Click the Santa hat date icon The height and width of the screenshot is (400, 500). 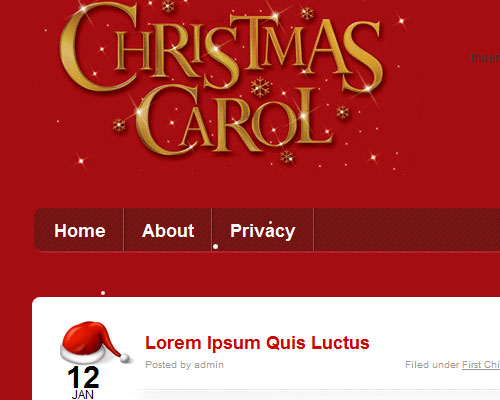click(x=96, y=342)
